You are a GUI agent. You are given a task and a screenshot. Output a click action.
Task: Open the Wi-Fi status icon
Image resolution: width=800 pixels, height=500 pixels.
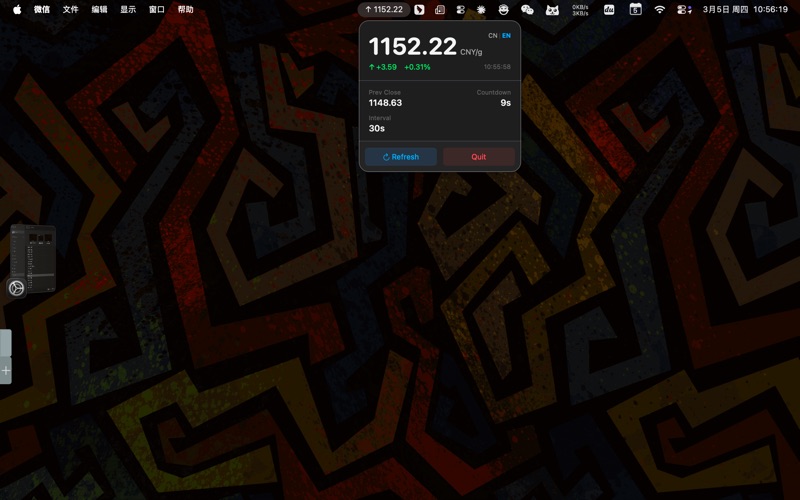pyautogui.click(x=659, y=9)
